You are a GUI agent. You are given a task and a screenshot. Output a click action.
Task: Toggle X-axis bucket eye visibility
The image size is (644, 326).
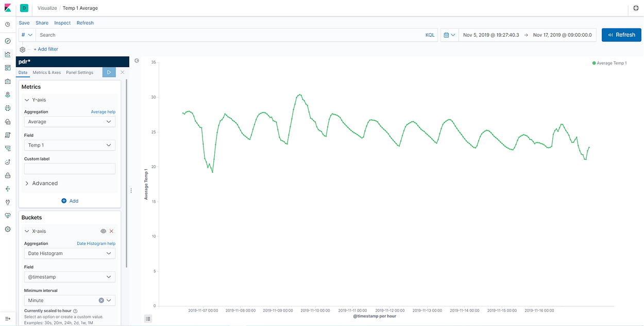(x=103, y=232)
